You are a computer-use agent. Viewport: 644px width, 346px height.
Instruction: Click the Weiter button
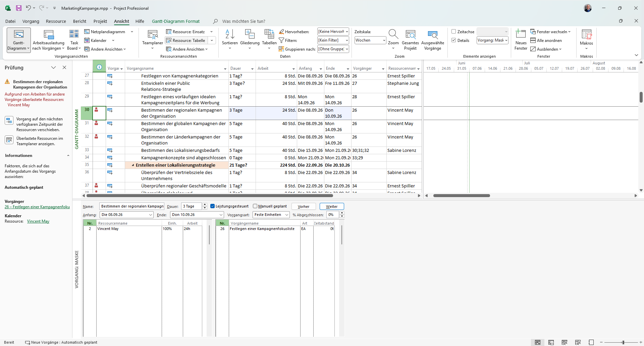click(x=332, y=207)
